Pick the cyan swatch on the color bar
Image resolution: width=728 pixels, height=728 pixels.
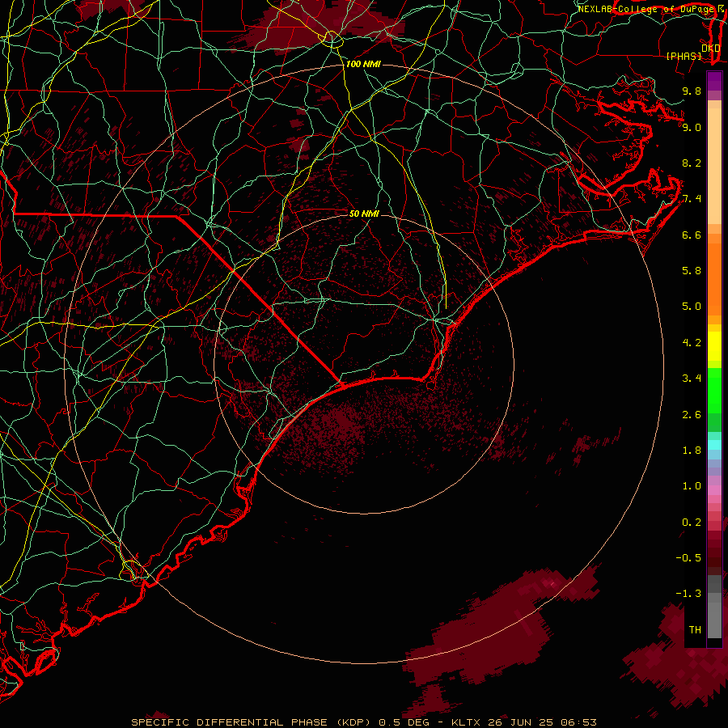(x=714, y=445)
